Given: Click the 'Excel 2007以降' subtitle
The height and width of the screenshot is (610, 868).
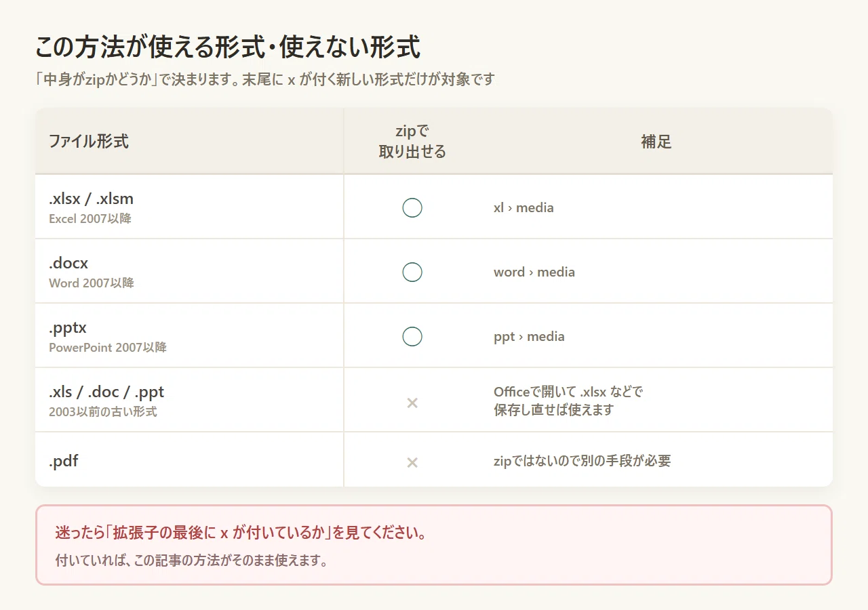Looking at the screenshot, I should coord(90,219).
